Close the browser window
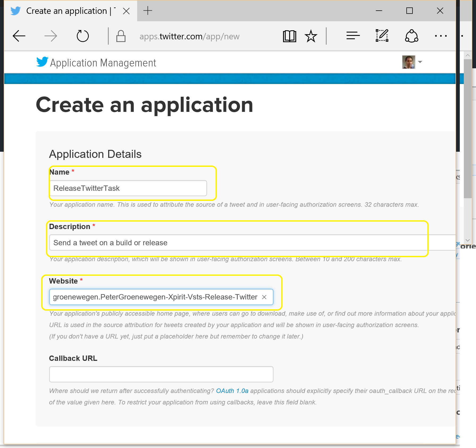Viewport: 476px width, 448px height. pyautogui.click(x=440, y=11)
